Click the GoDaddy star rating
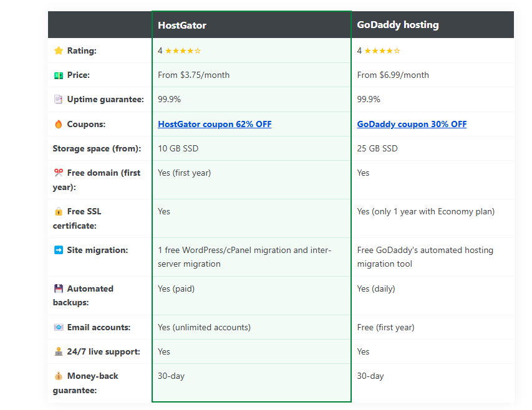Viewport: 532px width, 410px height. [382, 50]
